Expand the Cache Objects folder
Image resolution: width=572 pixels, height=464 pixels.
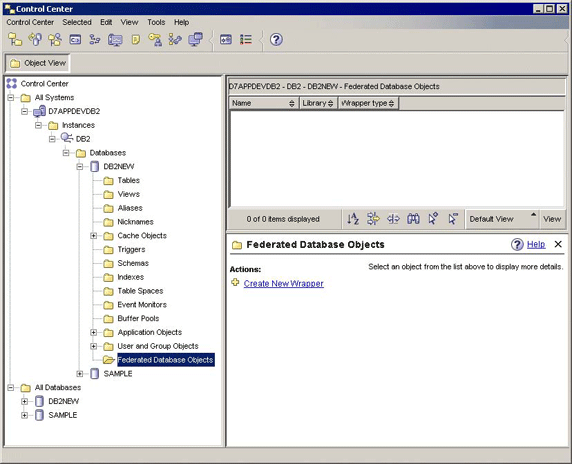point(94,236)
